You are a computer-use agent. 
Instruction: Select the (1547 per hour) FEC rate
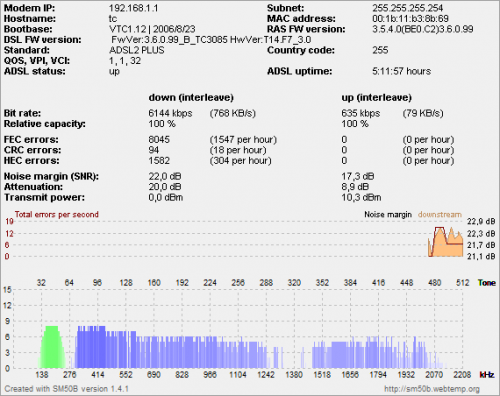click(243, 140)
